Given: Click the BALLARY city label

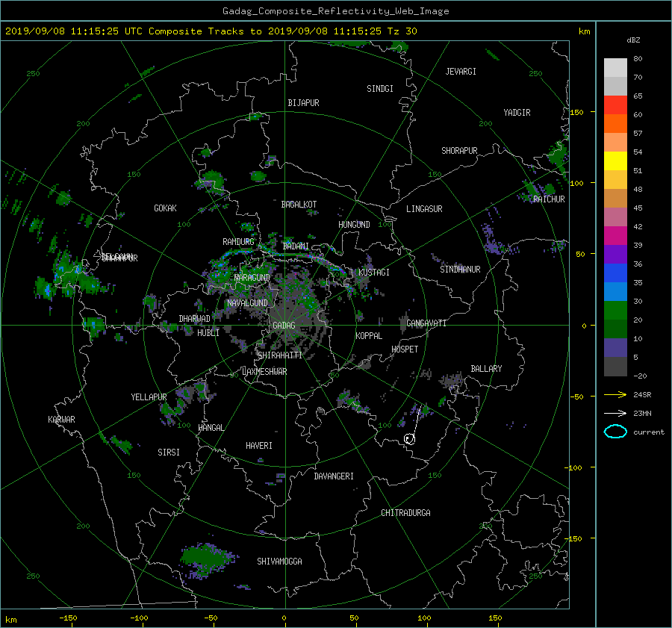Looking at the screenshot, I should pyautogui.click(x=486, y=369).
